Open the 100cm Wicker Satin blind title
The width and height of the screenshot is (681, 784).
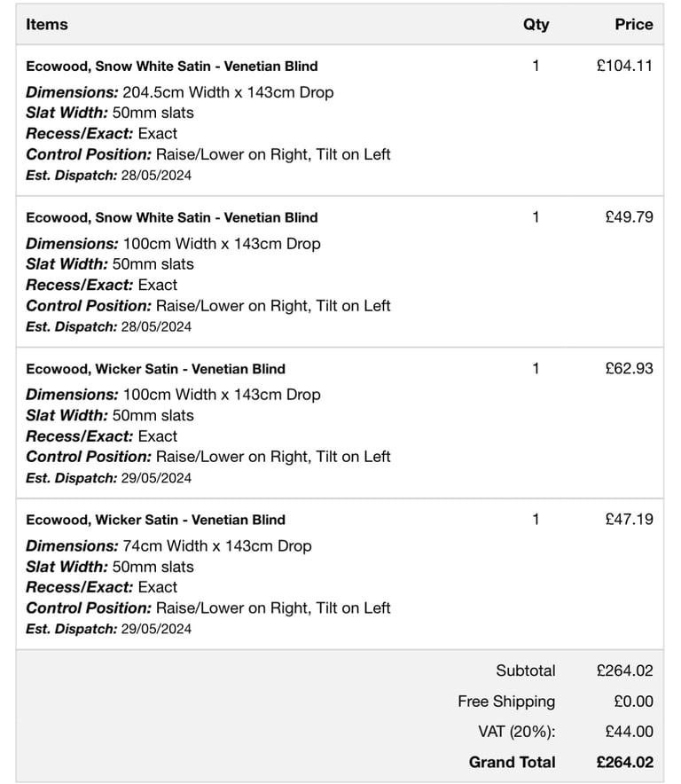[x=155, y=369]
